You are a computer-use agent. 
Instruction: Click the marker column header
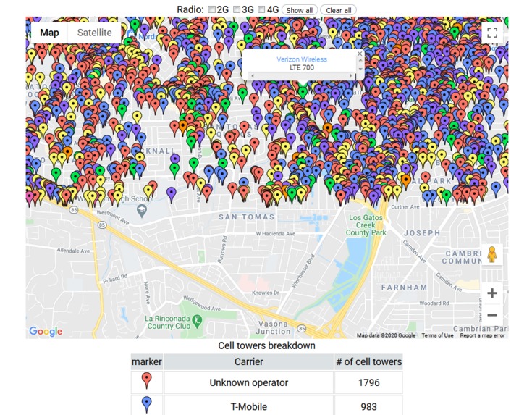pyautogui.click(x=147, y=361)
